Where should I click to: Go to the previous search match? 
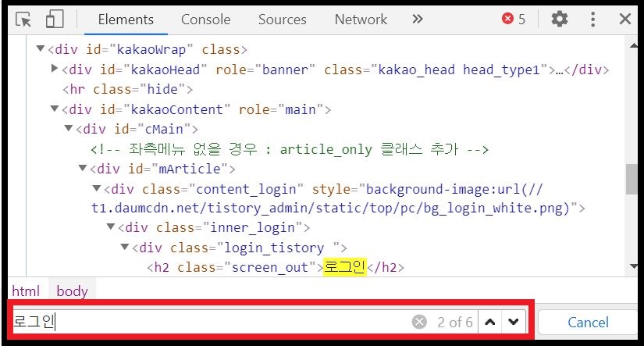(x=490, y=322)
